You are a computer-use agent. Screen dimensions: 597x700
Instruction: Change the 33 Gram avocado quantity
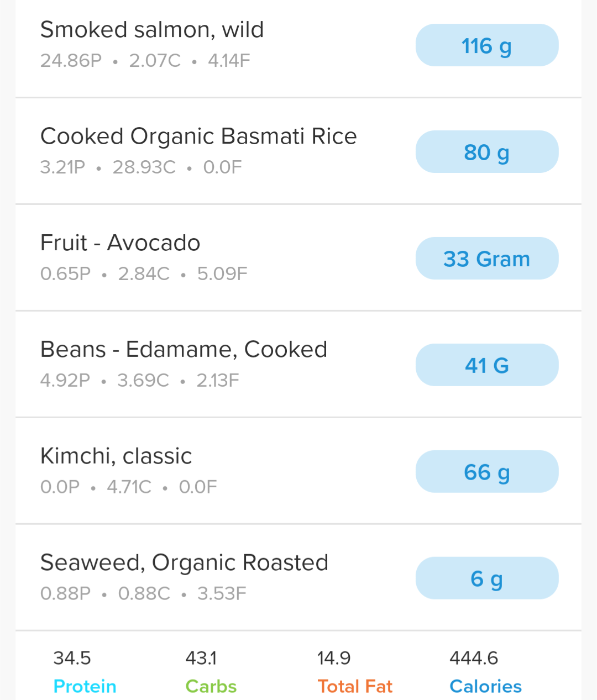[486, 259]
